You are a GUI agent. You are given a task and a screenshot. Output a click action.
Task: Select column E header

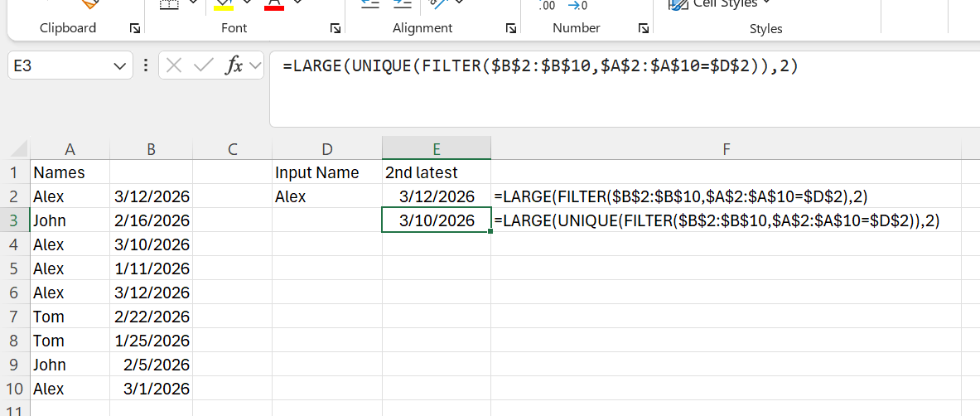point(437,149)
